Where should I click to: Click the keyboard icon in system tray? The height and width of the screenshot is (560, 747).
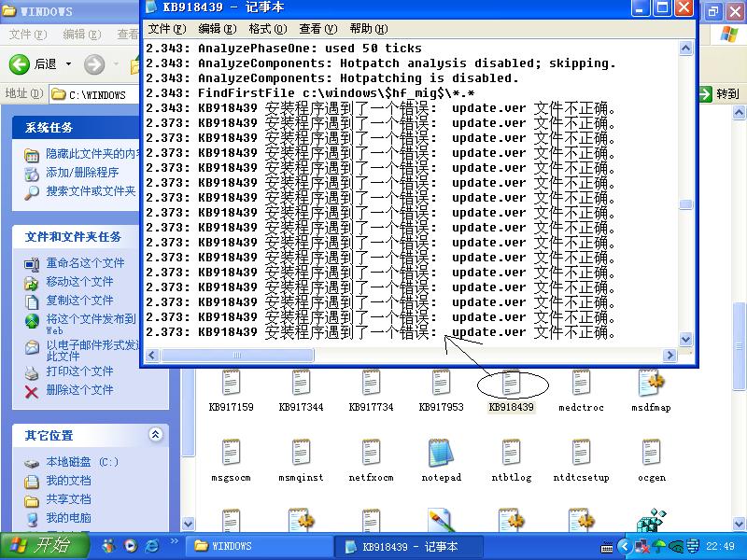tap(607, 547)
